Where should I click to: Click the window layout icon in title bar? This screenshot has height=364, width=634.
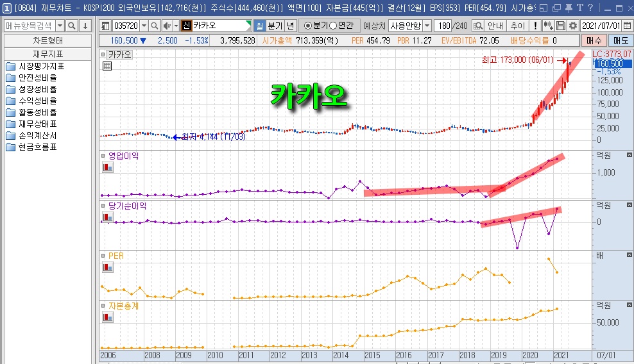coord(544,8)
